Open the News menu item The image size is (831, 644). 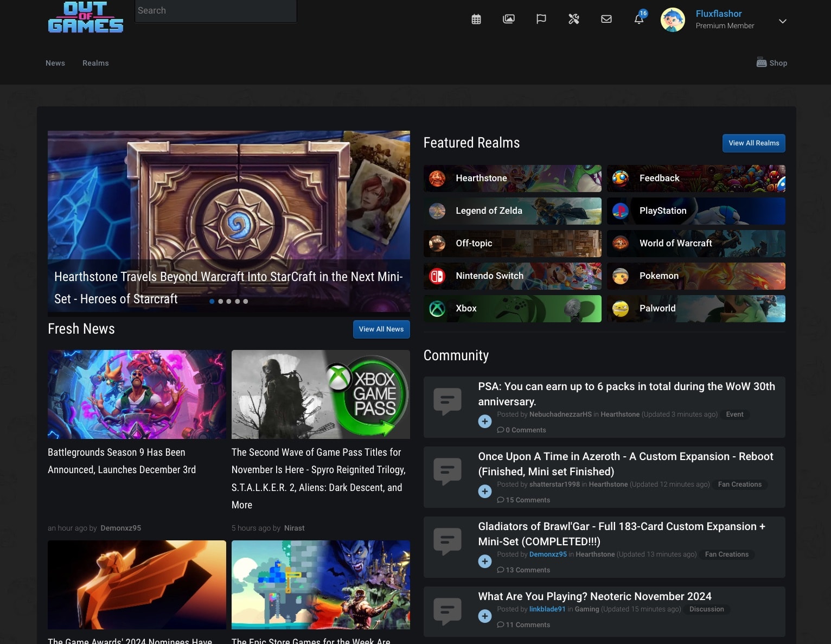point(55,63)
